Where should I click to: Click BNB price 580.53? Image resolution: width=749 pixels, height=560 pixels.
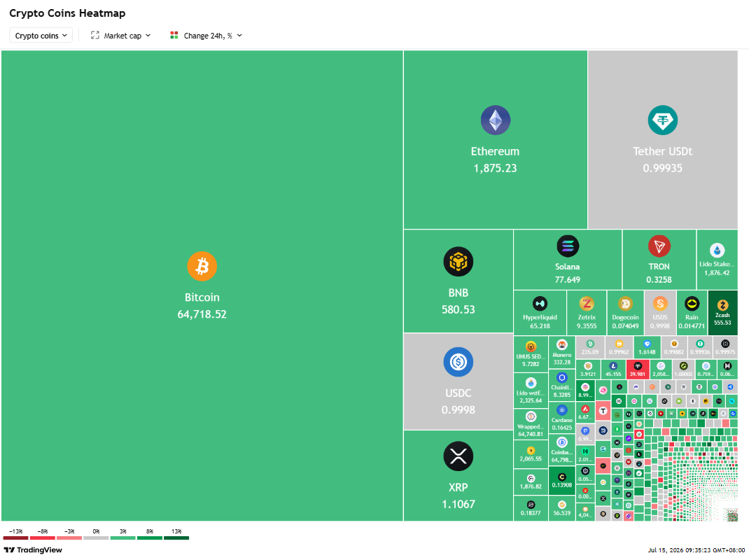(x=458, y=309)
